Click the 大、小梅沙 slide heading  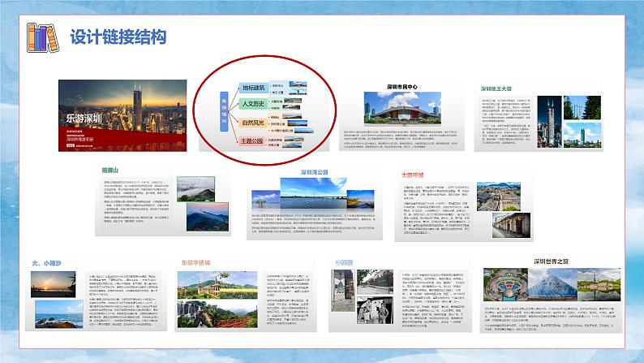(46, 263)
